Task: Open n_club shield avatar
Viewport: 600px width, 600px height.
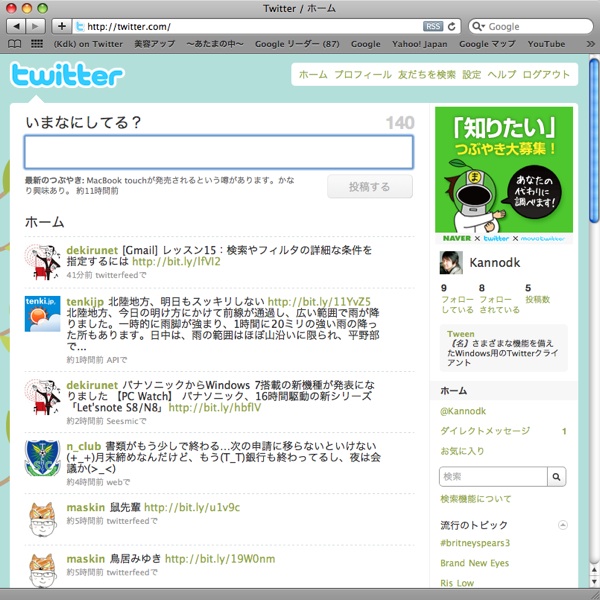Action: 42,458
